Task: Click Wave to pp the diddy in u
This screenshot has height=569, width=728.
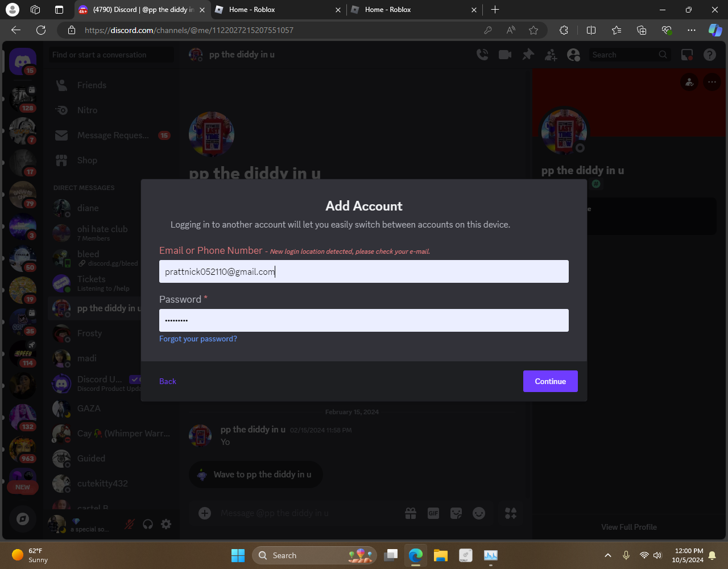Action: pos(256,475)
